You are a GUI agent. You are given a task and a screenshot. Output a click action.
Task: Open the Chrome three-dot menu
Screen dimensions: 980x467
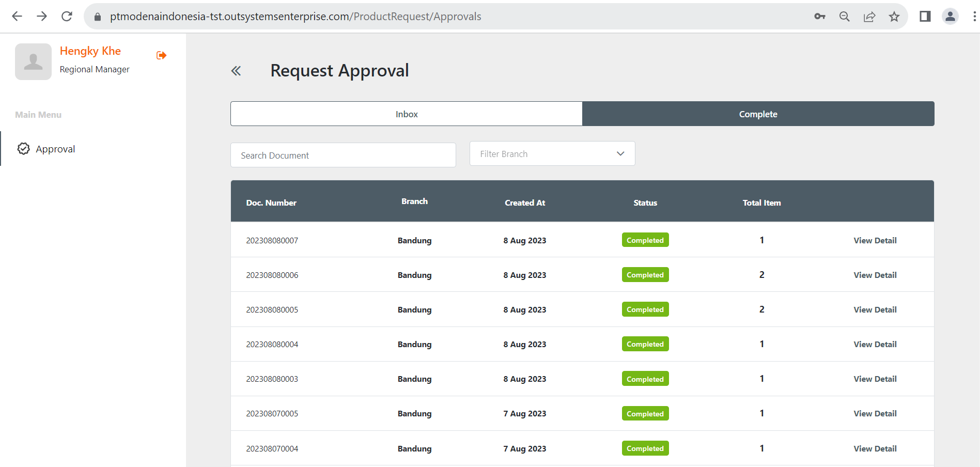974,17
